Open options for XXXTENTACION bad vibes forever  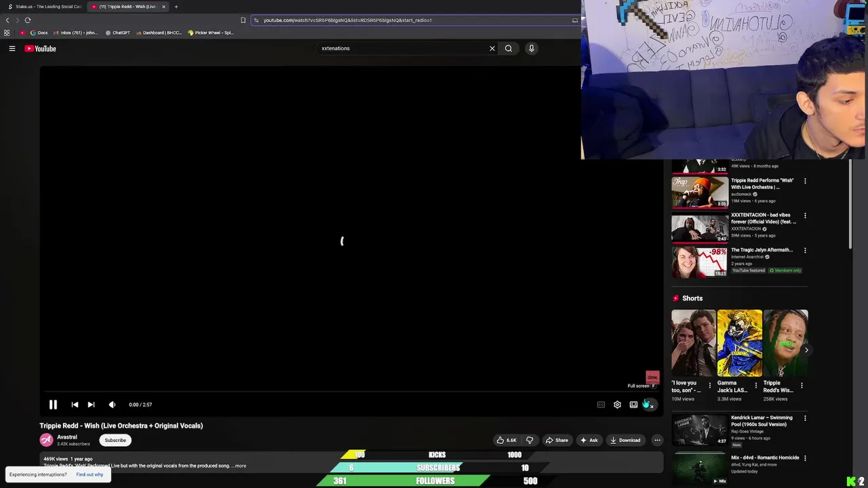point(805,216)
